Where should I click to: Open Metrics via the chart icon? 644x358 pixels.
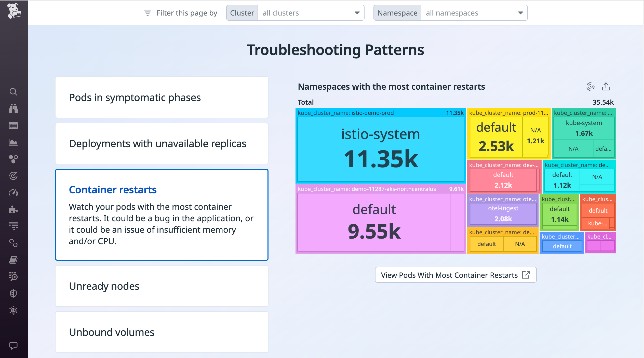[14, 142]
